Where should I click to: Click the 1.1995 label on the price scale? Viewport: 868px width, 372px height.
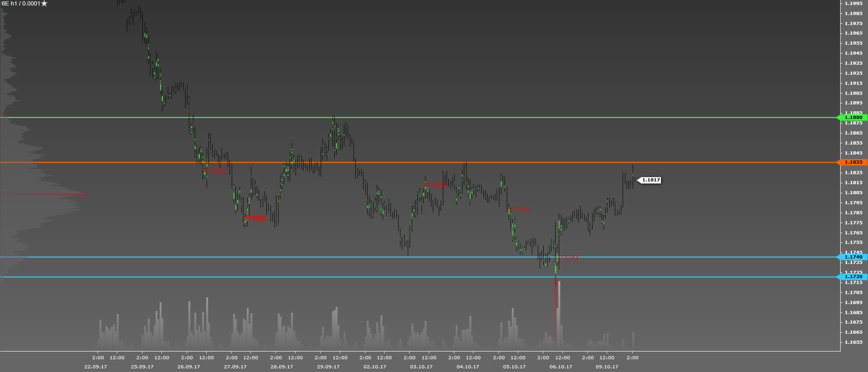[853, 4]
